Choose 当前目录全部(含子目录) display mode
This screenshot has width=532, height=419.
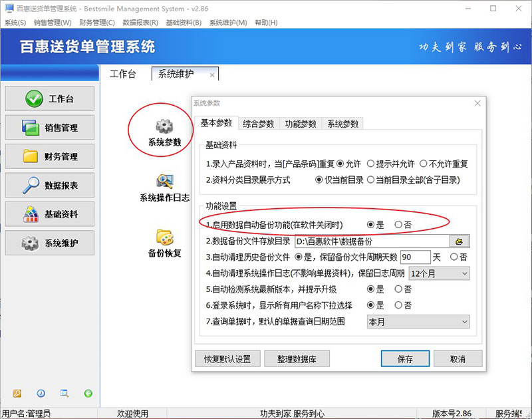point(414,180)
